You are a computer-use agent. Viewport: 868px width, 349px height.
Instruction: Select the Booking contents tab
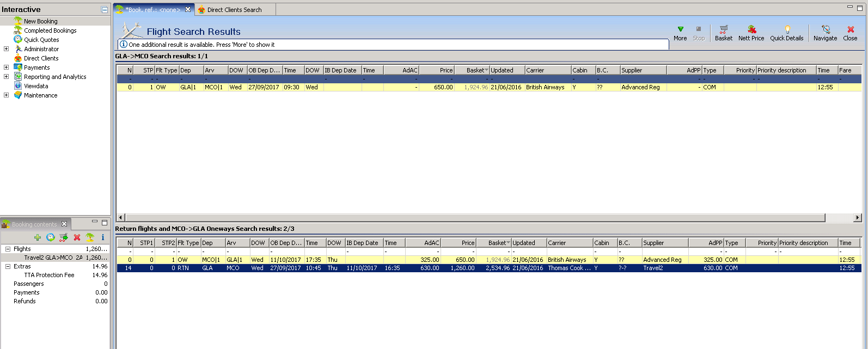(x=34, y=224)
